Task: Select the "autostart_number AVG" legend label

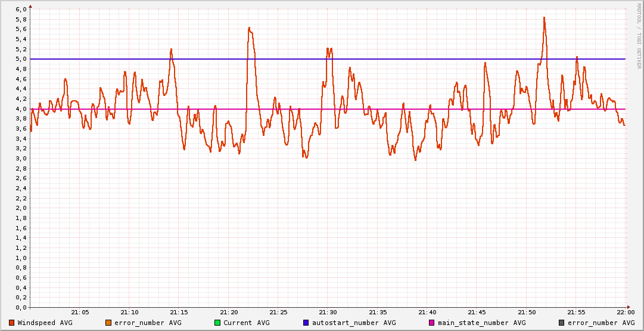Action: [x=354, y=323]
